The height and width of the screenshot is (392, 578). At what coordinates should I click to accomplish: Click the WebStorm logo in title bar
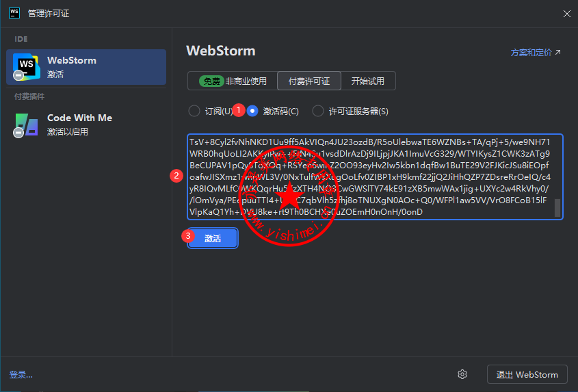click(14, 13)
